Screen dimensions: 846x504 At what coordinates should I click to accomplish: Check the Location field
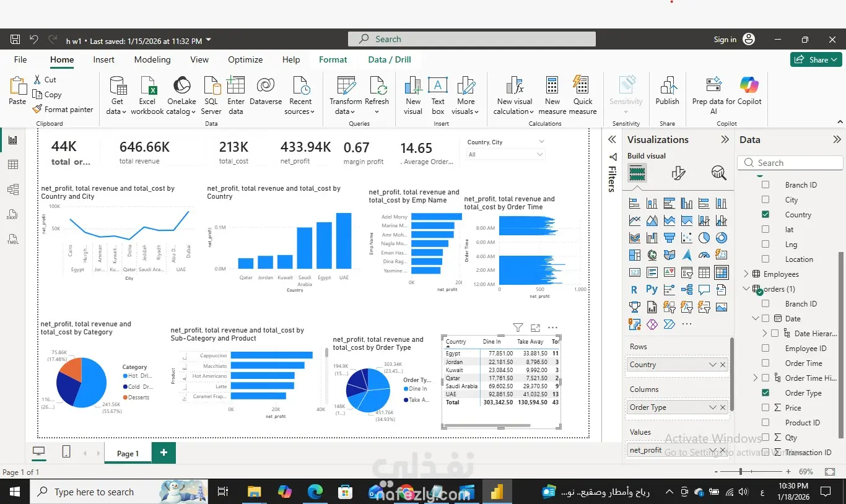point(765,259)
